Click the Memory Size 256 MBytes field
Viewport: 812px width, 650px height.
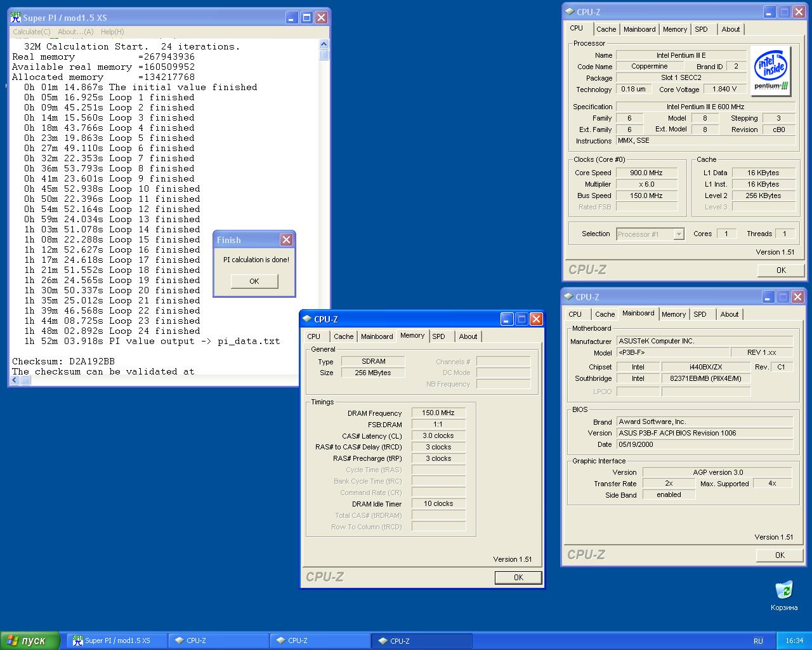tap(373, 373)
